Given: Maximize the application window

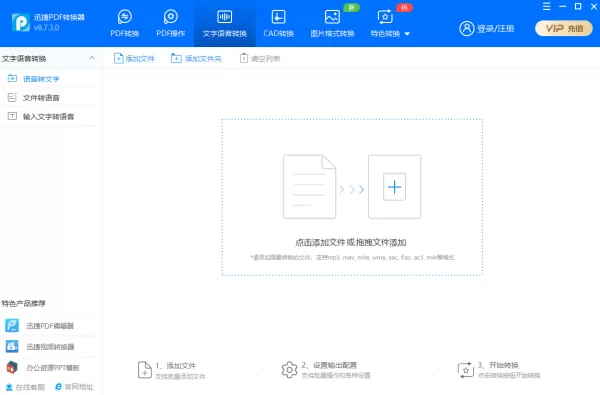Looking at the screenshot, I should (x=578, y=6).
